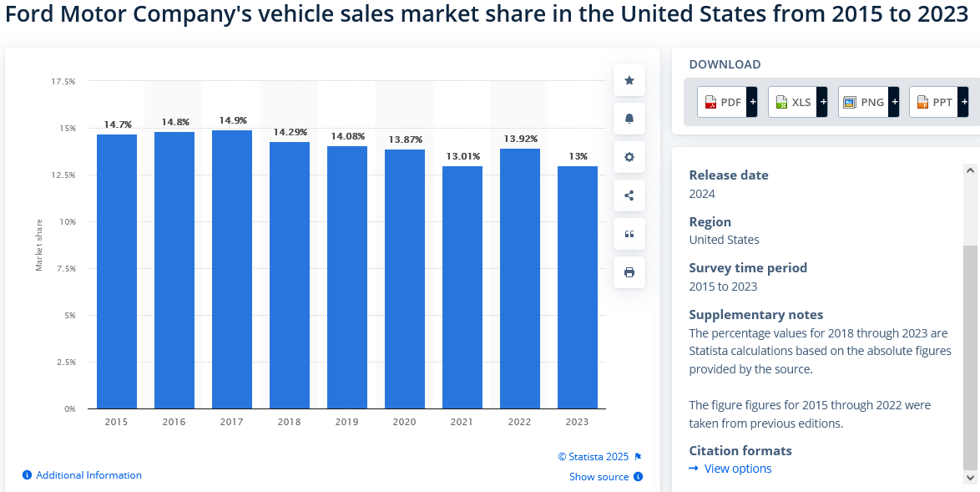The height and width of the screenshot is (492, 980).
Task: Click the plus next to PPT
Action: pos(964,102)
